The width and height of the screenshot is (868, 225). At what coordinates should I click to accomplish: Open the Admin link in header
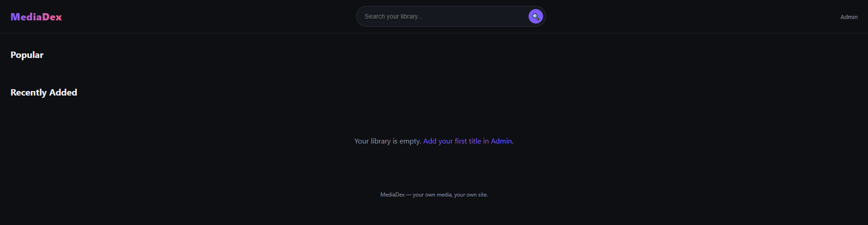click(849, 17)
